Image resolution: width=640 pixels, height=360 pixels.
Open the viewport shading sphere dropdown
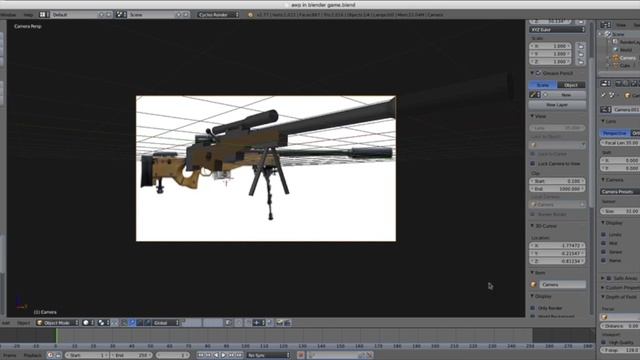click(x=88, y=322)
